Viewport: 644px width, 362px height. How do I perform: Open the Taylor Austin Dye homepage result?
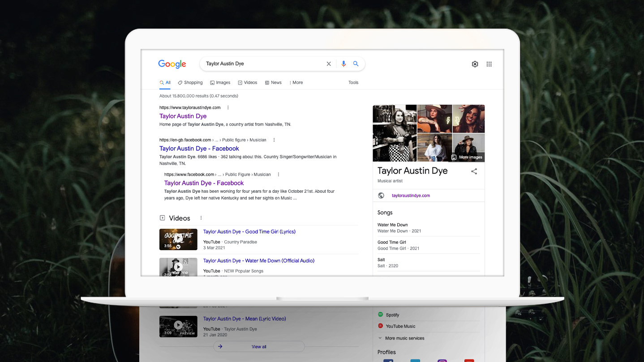183,116
